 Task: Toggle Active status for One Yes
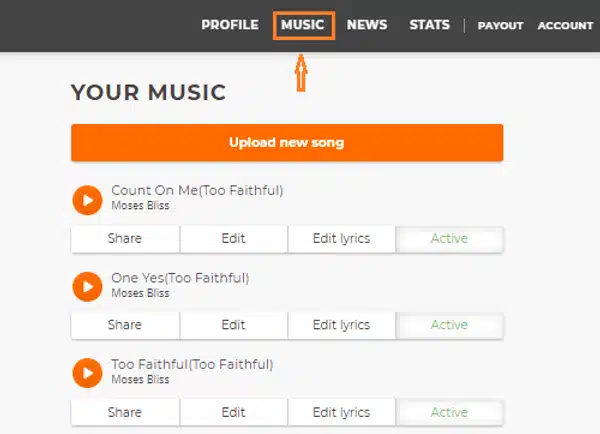click(449, 325)
